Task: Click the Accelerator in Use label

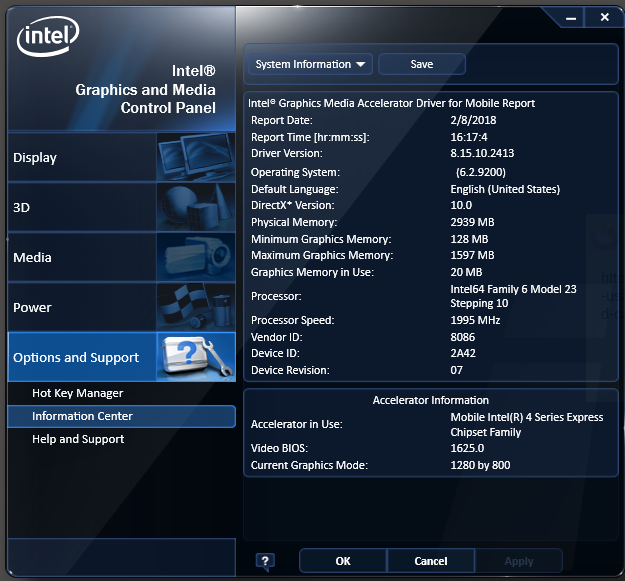Action: click(x=297, y=424)
